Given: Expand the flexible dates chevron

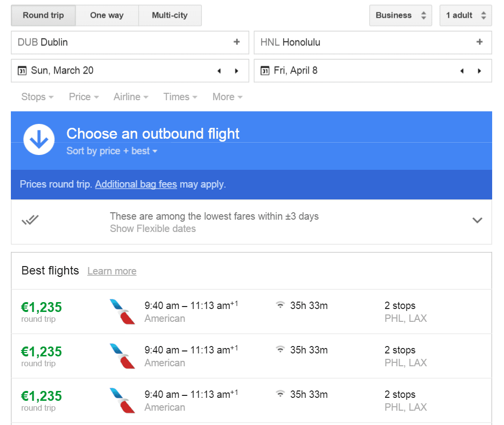Looking at the screenshot, I should pyautogui.click(x=477, y=220).
